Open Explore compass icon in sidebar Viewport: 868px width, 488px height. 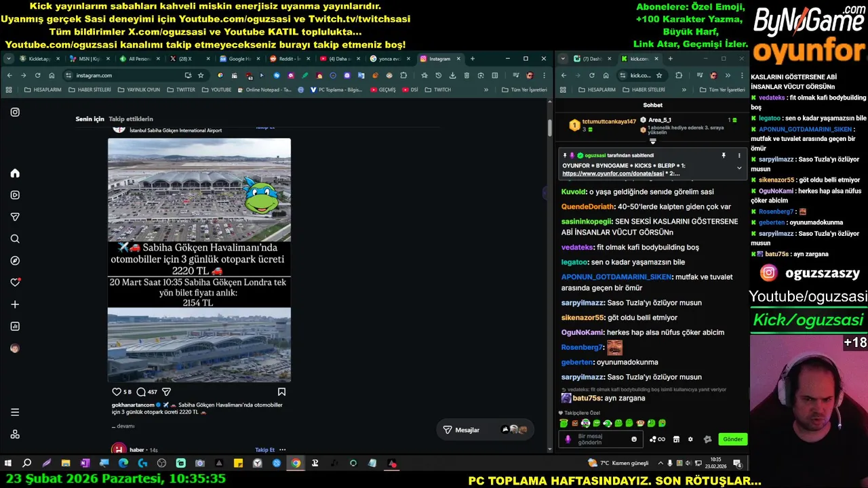point(15,260)
